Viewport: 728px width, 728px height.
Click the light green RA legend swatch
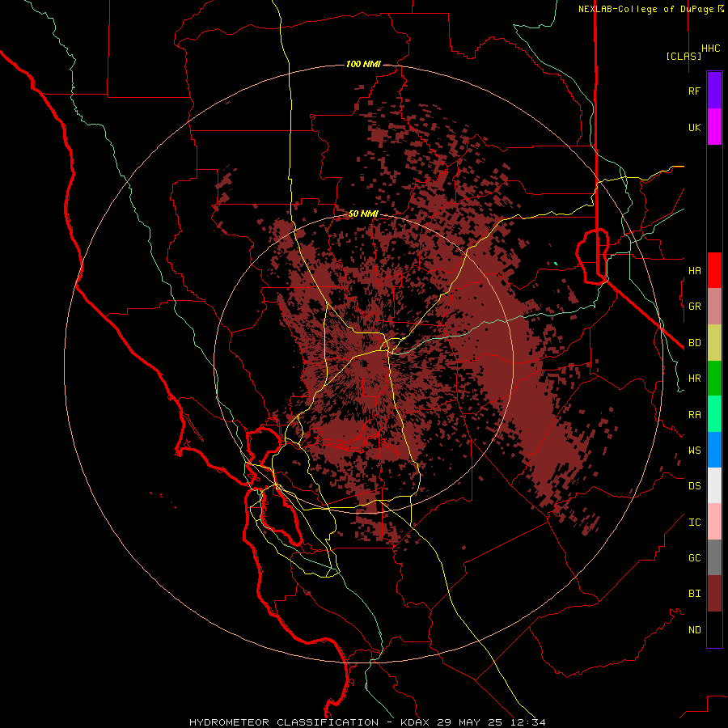(x=714, y=413)
